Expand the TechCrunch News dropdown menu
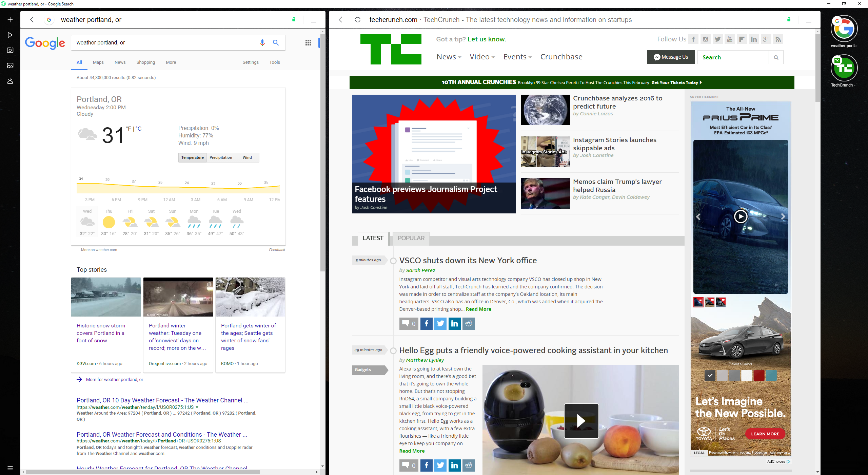 coord(449,57)
